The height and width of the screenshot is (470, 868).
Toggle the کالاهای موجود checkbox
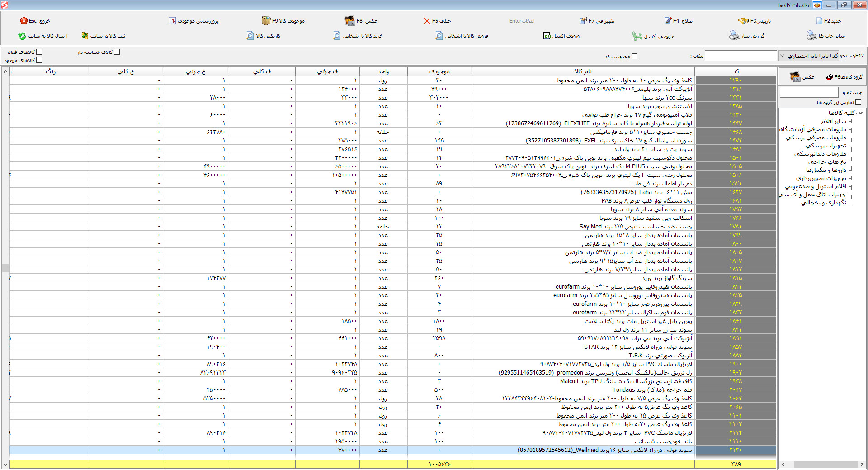coord(39,60)
